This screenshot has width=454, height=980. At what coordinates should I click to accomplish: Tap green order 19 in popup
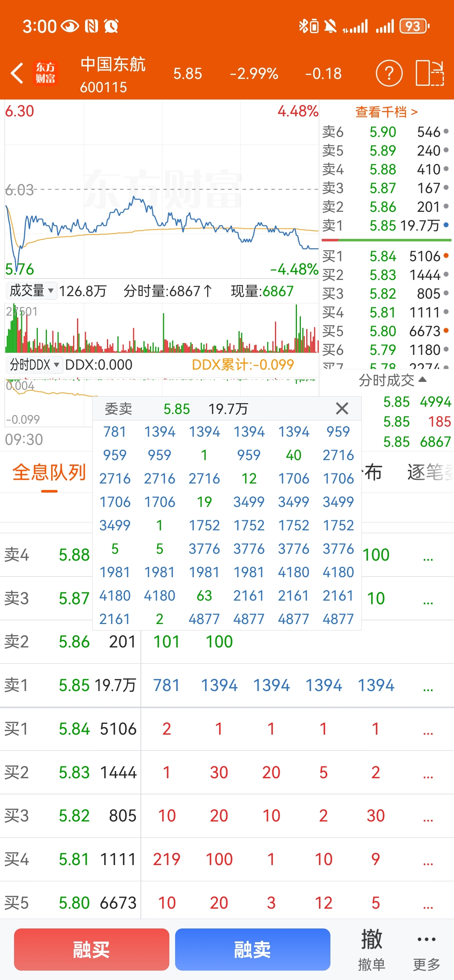click(204, 502)
